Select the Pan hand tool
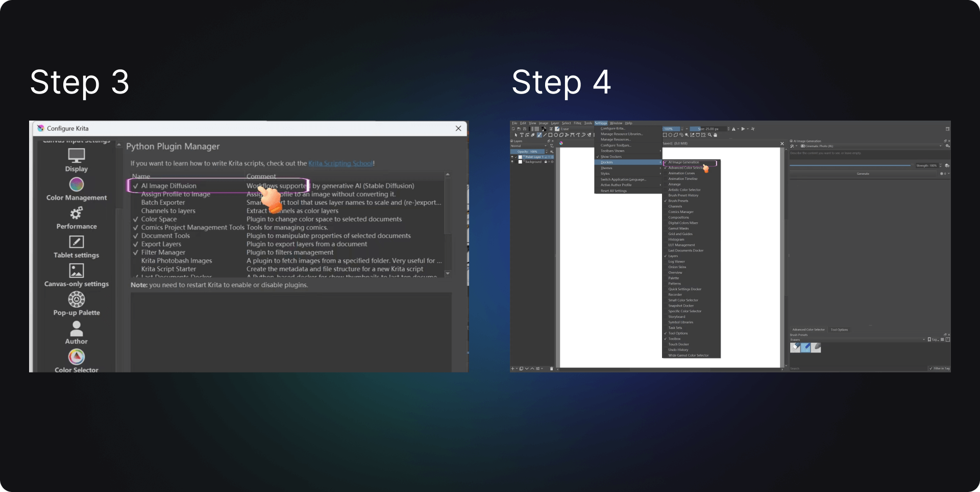980x492 pixels. pyautogui.click(x=715, y=135)
